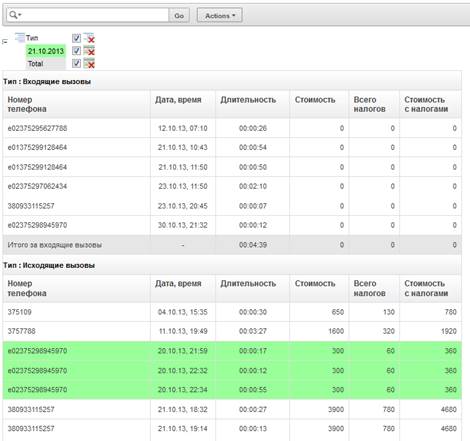Click the duration cell 00:03:27

pyautogui.click(x=253, y=331)
